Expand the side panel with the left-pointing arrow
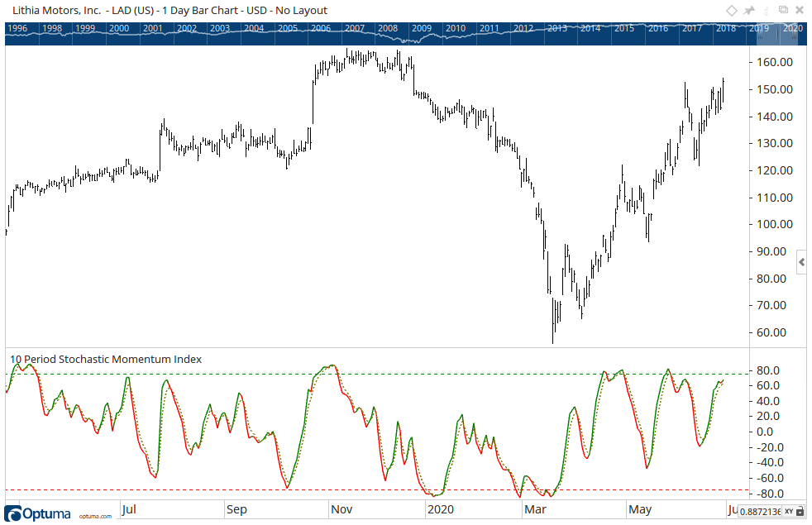Screen dimensions: 812x525 pyautogui.click(x=801, y=263)
